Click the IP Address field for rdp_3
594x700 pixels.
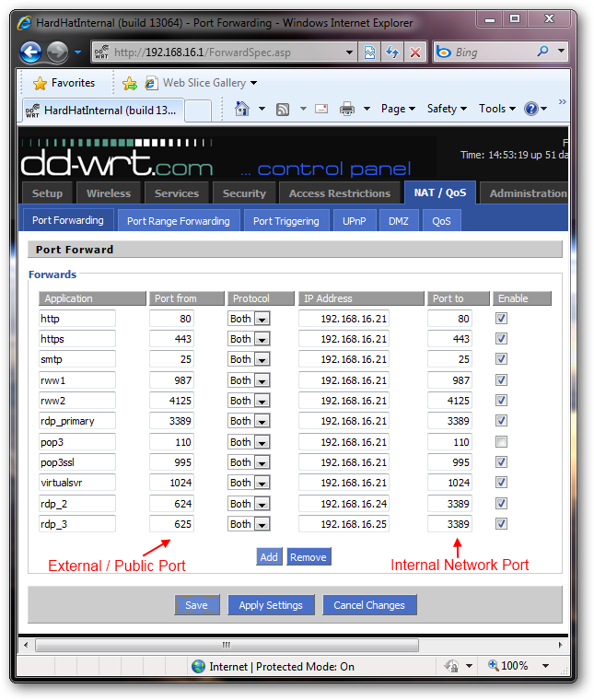coord(344,524)
